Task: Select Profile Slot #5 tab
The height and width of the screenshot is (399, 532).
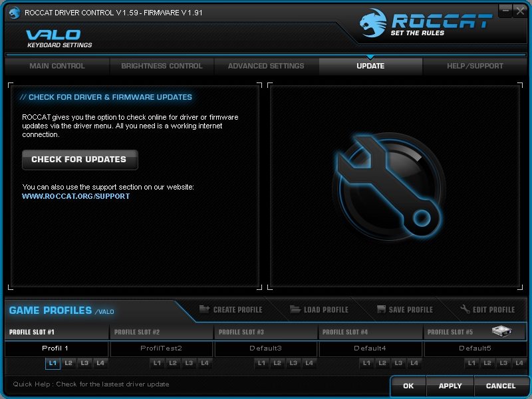Action: click(x=475, y=332)
